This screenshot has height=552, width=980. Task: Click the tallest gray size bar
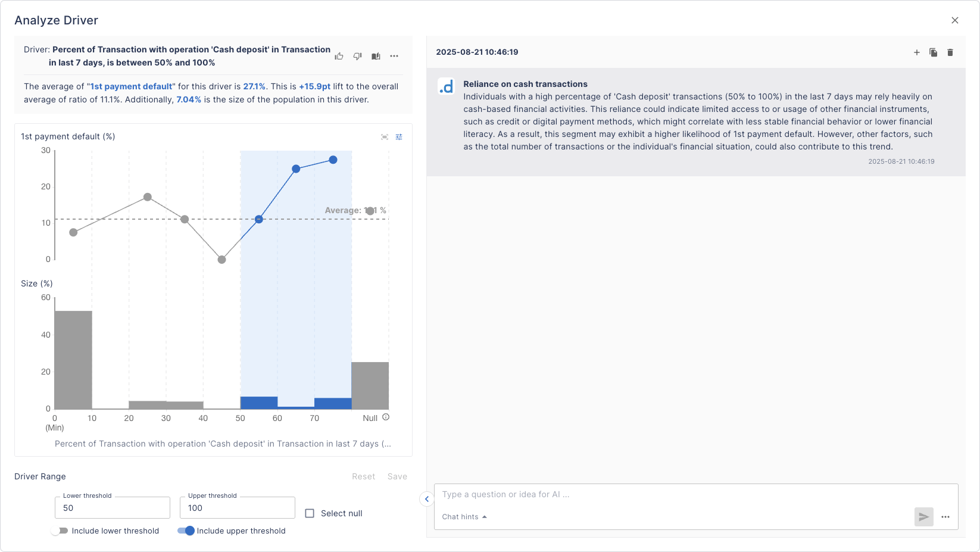(73, 360)
